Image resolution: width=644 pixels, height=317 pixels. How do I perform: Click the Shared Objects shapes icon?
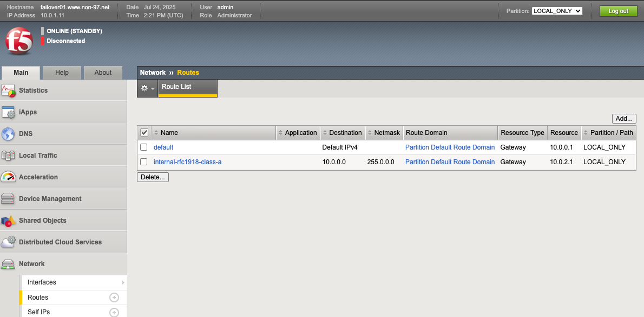[8, 221]
